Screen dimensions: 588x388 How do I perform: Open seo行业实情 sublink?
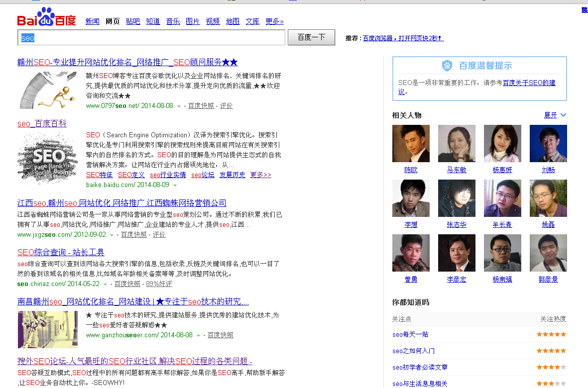click(x=168, y=175)
